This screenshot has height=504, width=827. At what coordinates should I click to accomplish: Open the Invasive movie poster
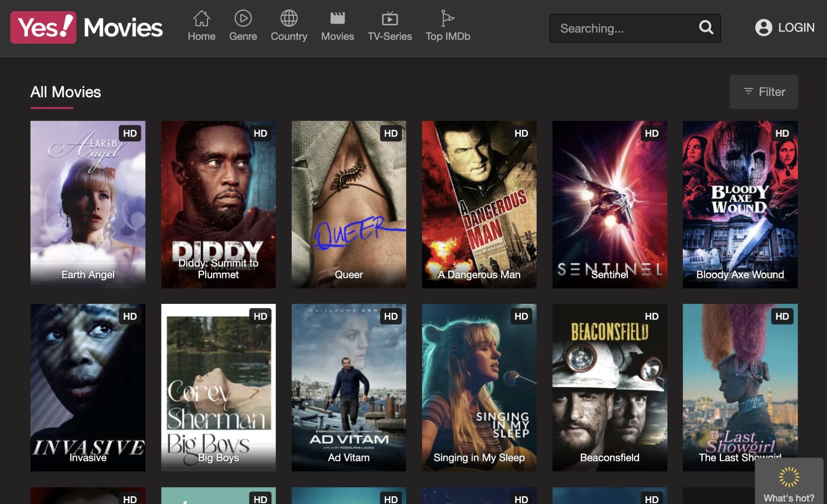88,387
